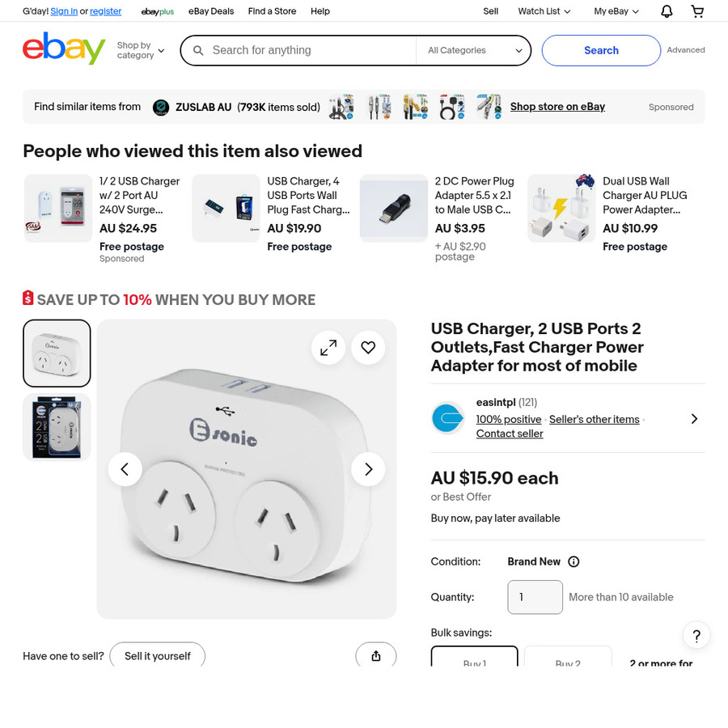Select the Buy 2 bulk savings option
Screen dimensions: 728x728
click(x=568, y=657)
